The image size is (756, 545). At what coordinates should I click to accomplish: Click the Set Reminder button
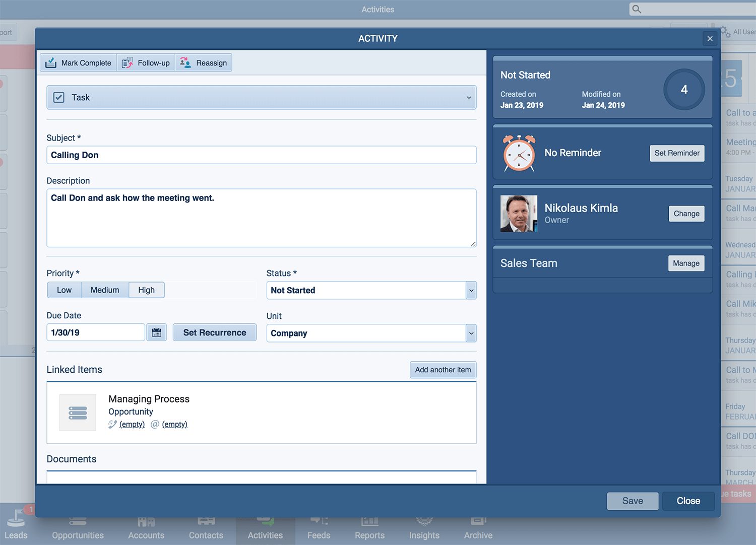click(x=677, y=153)
